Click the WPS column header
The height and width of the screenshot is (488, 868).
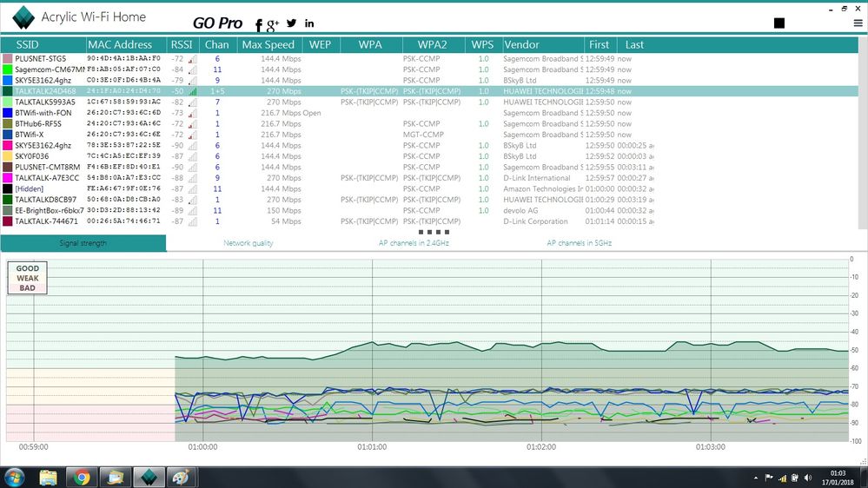click(x=482, y=45)
